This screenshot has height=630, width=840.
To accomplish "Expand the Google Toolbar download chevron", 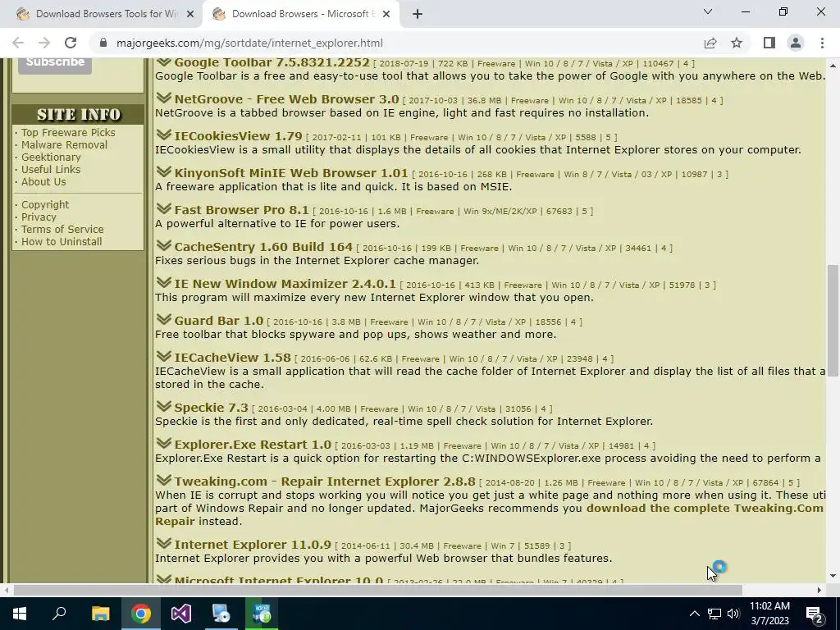I will click(164, 62).
